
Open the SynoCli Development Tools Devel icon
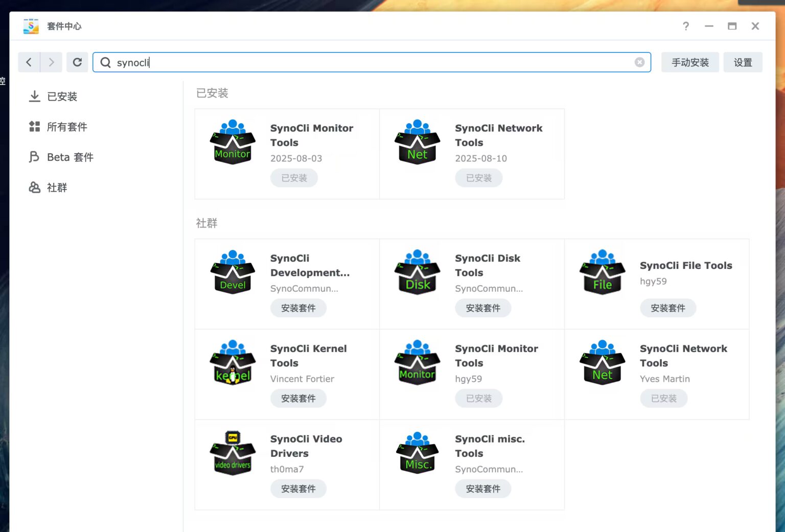(233, 272)
